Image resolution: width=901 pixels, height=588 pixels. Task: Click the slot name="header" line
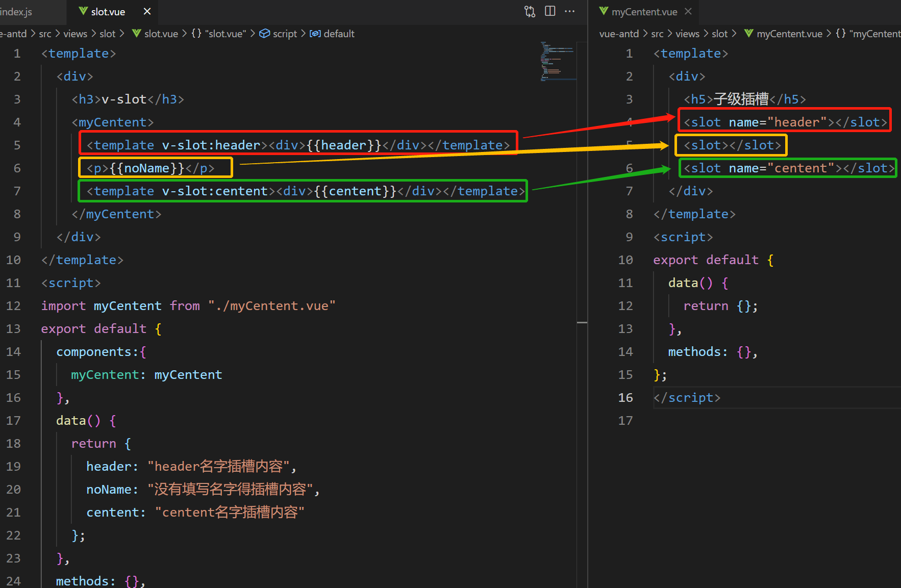[786, 122]
